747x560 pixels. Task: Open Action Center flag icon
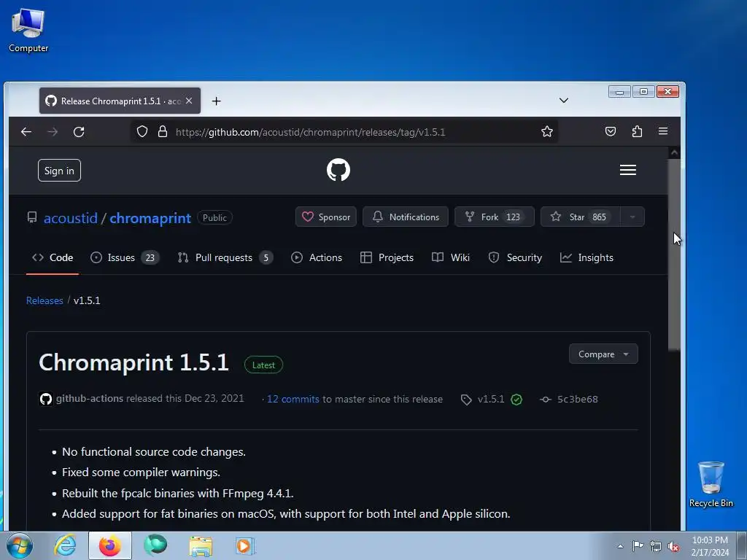coord(638,545)
